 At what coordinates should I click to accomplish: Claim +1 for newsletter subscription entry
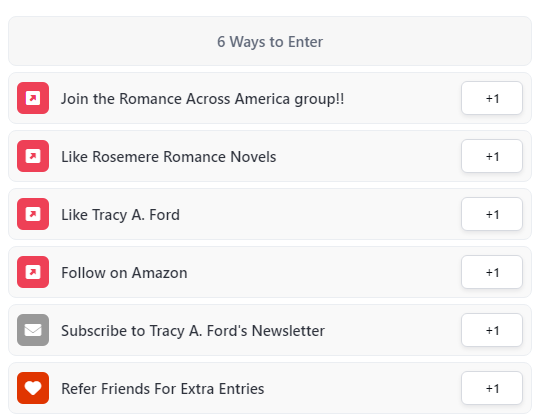pyautogui.click(x=492, y=330)
